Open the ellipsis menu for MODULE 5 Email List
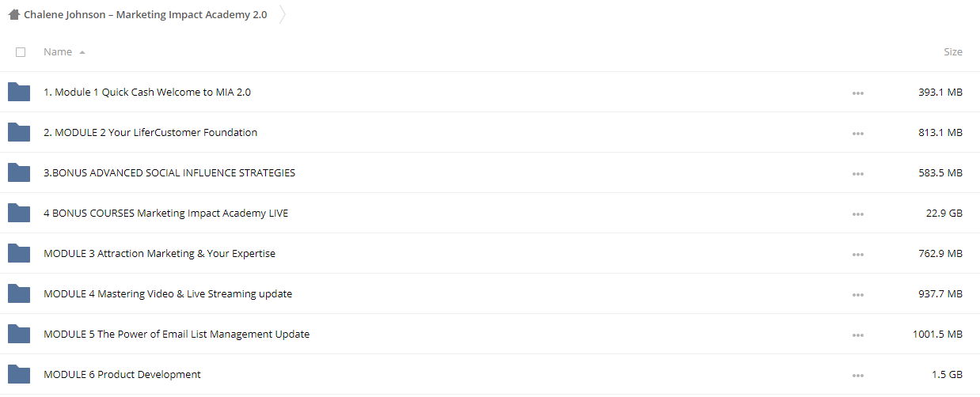980x397 pixels. click(858, 335)
